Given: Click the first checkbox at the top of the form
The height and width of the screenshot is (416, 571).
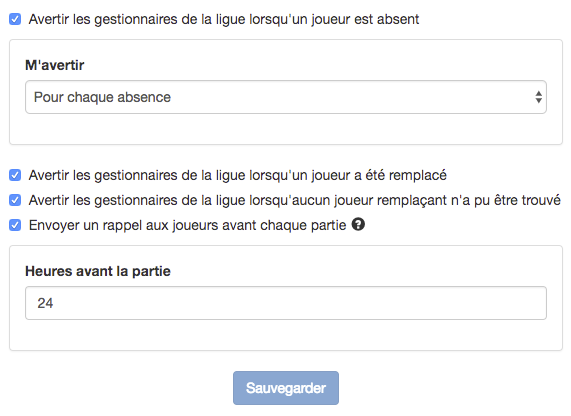Looking at the screenshot, I should coord(15,19).
